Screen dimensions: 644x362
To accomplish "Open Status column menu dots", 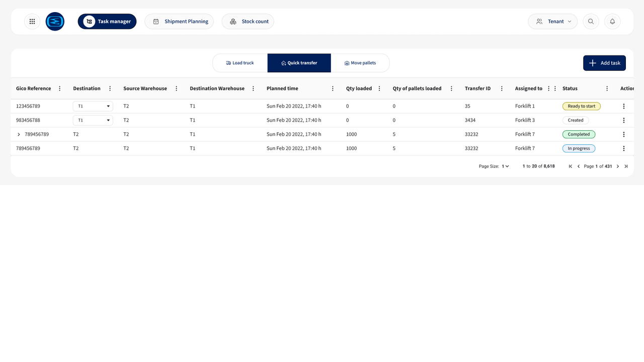I will [x=607, y=88].
